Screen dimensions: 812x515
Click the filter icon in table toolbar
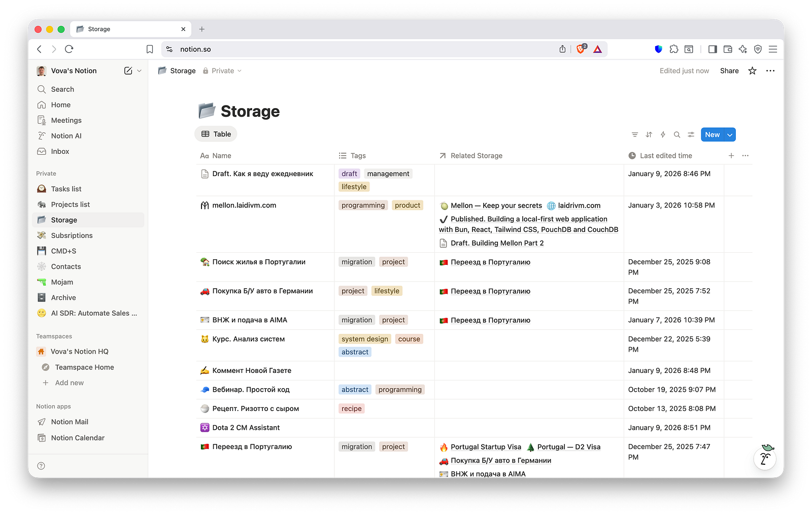634,134
